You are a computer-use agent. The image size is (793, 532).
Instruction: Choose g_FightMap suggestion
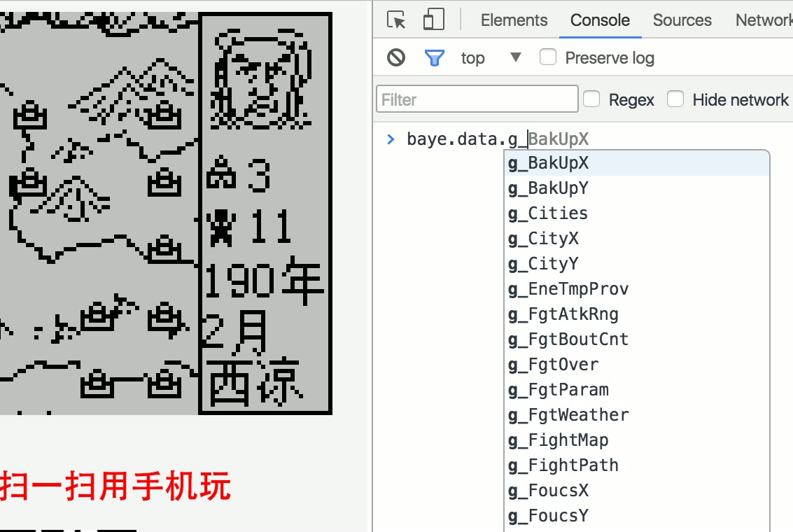(x=637, y=440)
